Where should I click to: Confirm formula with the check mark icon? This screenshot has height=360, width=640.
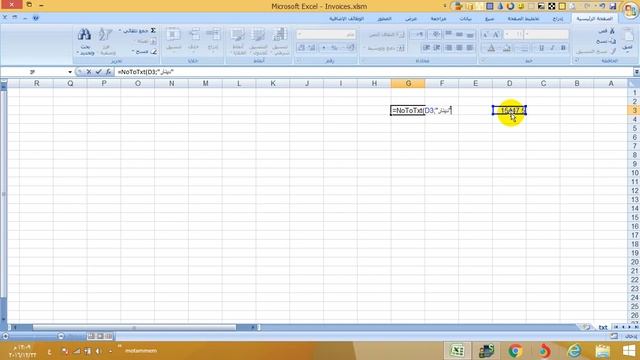pyautogui.click(x=98, y=72)
